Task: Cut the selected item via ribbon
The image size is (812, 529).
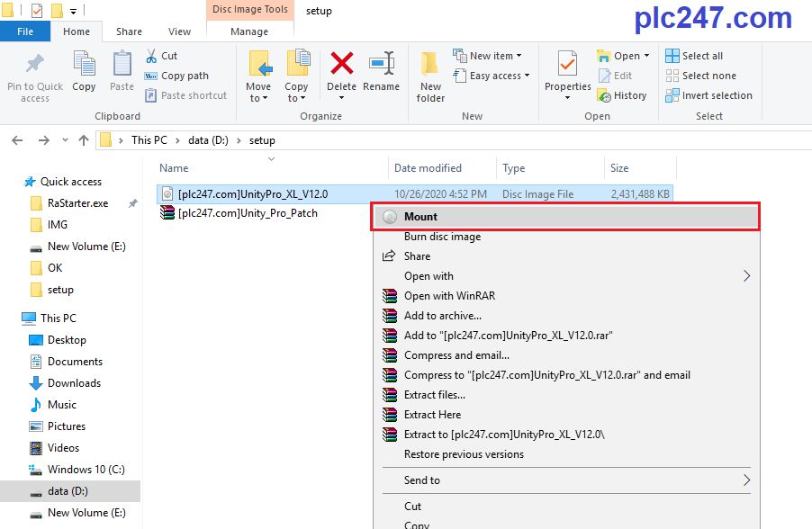Action: (162, 56)
